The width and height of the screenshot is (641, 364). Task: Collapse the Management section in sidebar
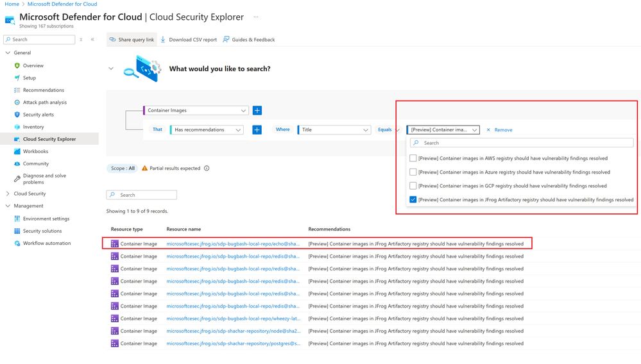[x=8, y=206]
